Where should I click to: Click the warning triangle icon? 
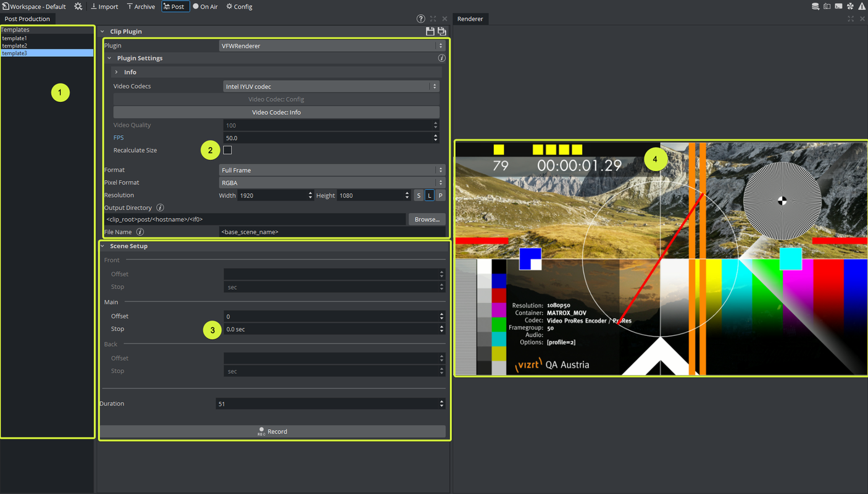click(x=862, y=6)
